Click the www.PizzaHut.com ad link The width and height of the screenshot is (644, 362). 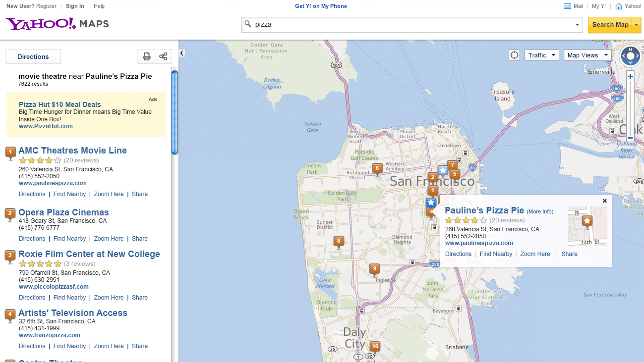click(46, 126)
